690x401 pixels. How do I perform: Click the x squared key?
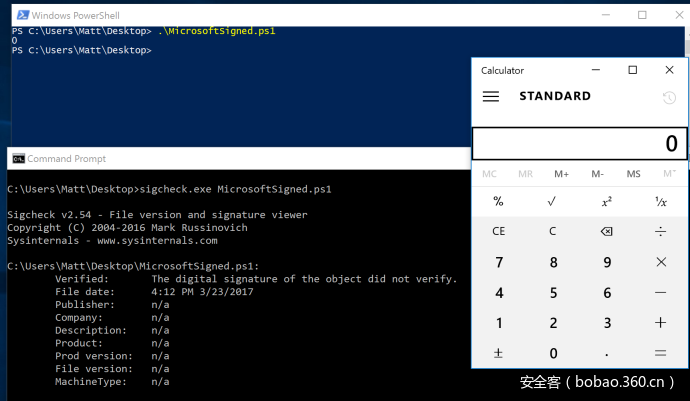606,202
